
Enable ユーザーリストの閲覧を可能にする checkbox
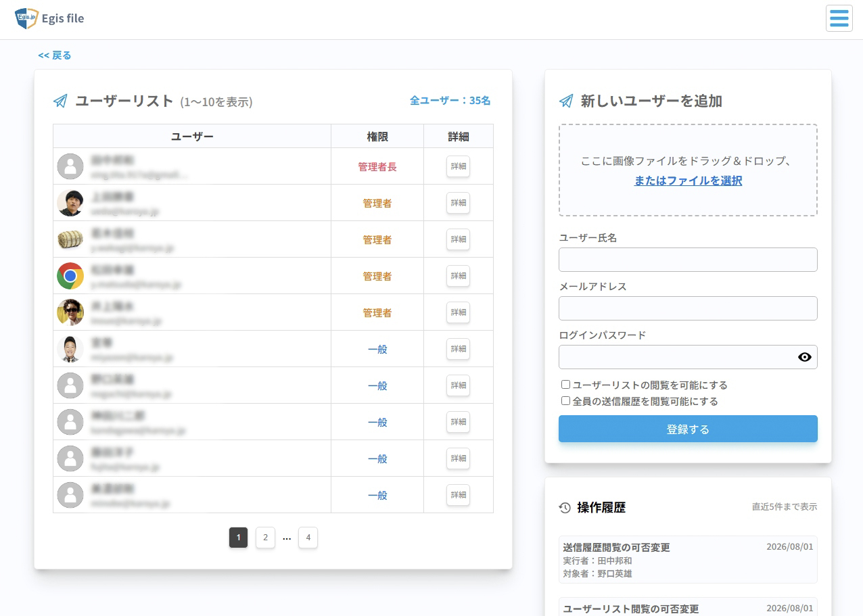point(566,385)
